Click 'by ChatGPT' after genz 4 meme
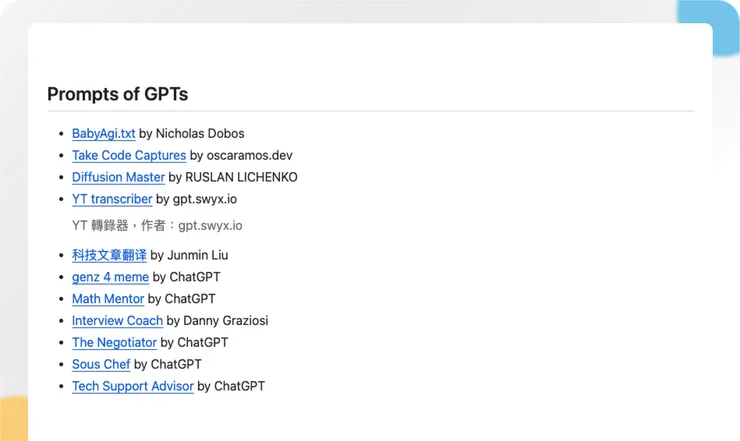The image size is (740, 441). pos(186,277)
